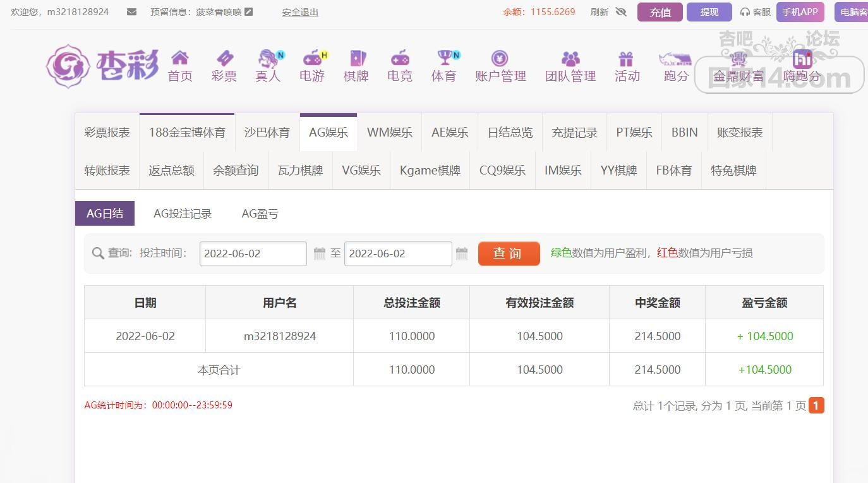The height and width of the screenshot is (483, 868).
Task: Click the mail envelope icon in header
Action: point(131,11)
